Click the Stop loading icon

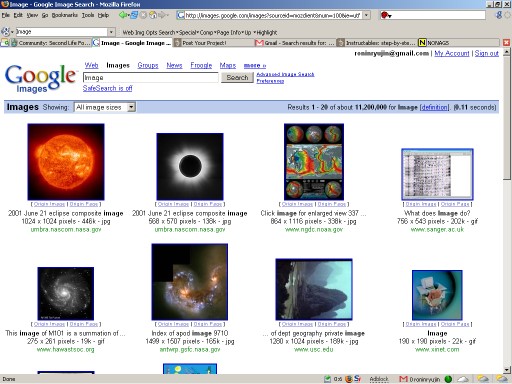144,15
